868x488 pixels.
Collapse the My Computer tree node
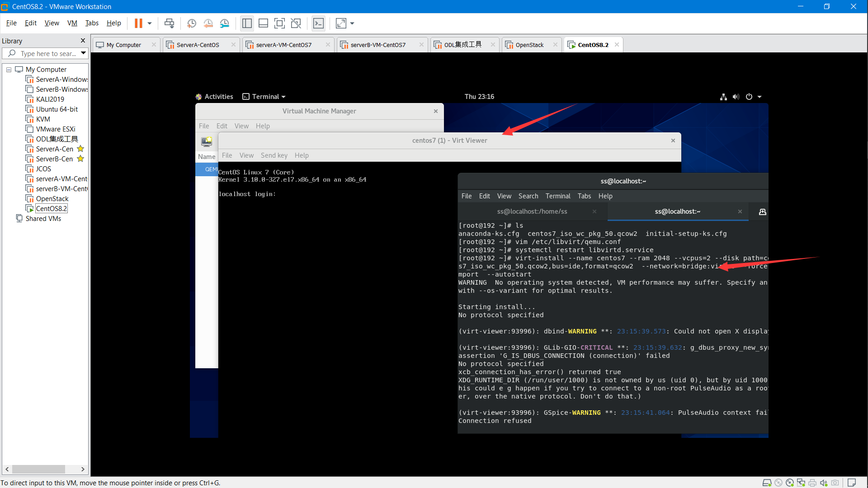pos(9,70)
